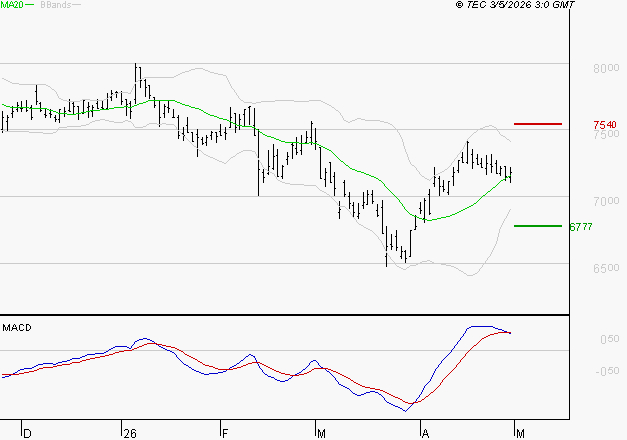Click the MACD -050 axis label
The image size is (627, 440).
pos(607,371)
